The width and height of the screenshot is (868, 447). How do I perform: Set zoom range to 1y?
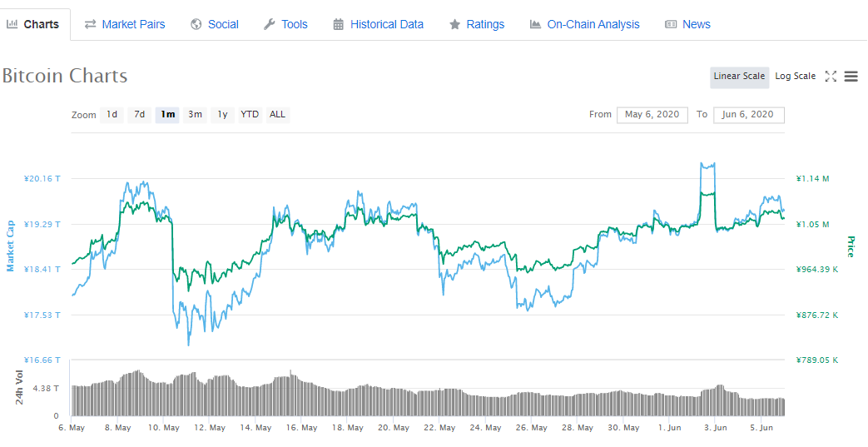click(x=222, y=115)
